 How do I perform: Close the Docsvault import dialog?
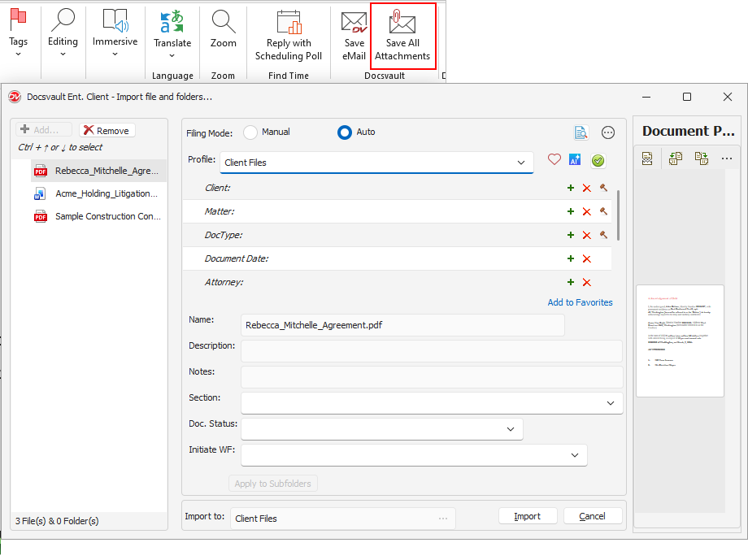tap(727, 97)
